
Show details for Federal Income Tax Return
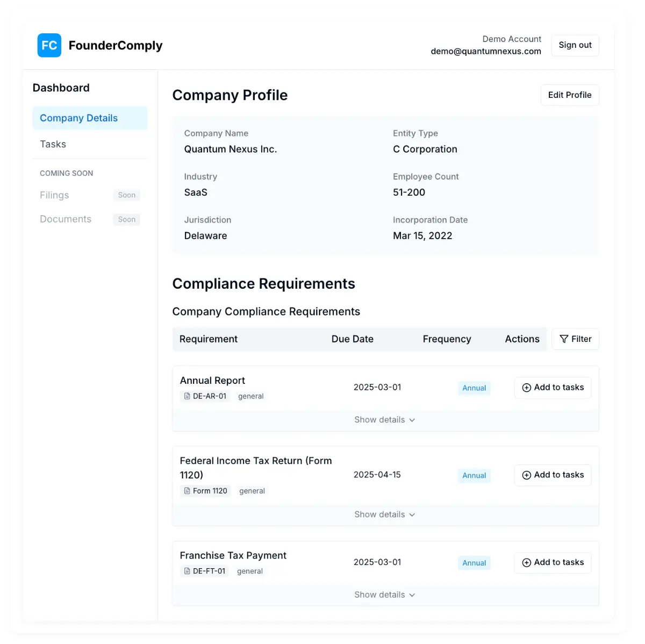[385, 514]
